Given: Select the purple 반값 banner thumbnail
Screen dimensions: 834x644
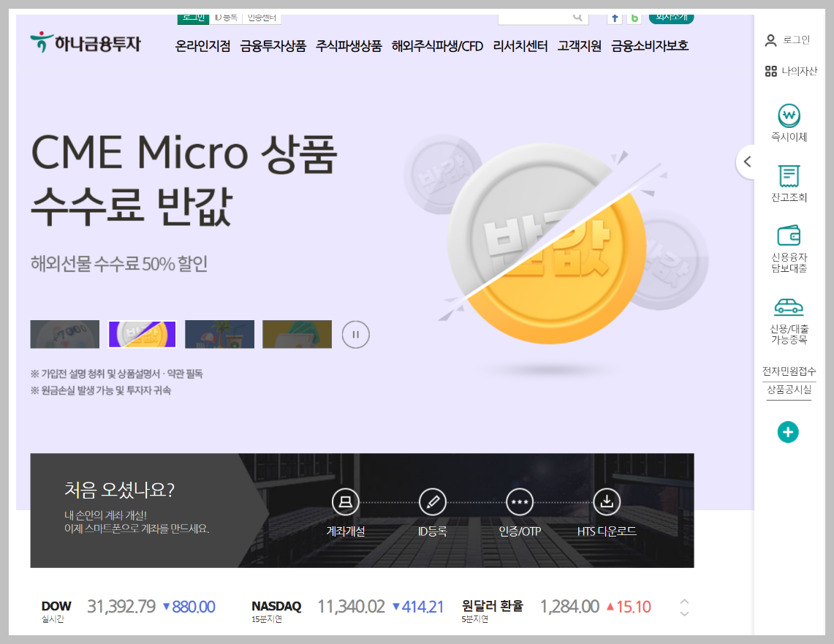Looking at the screenshot, I should tap(142, 335).
